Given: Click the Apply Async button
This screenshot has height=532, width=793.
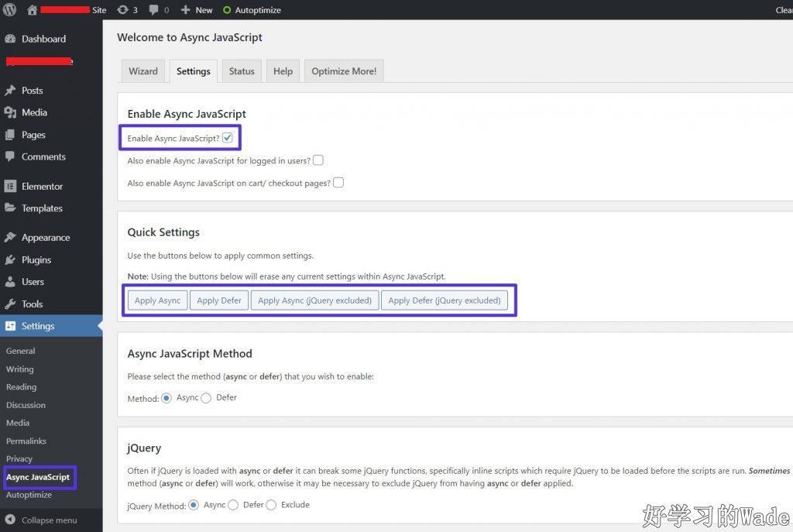Looking at the screenshot, I should [157, 300].
